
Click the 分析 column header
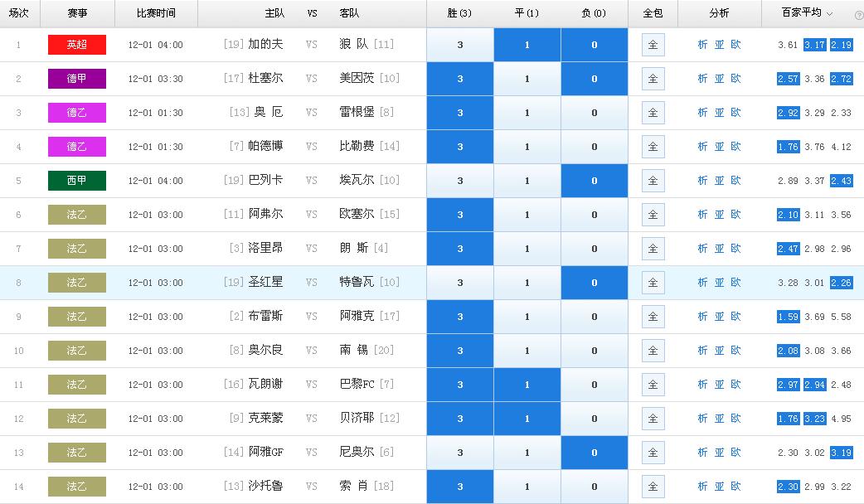click(719, 13)
